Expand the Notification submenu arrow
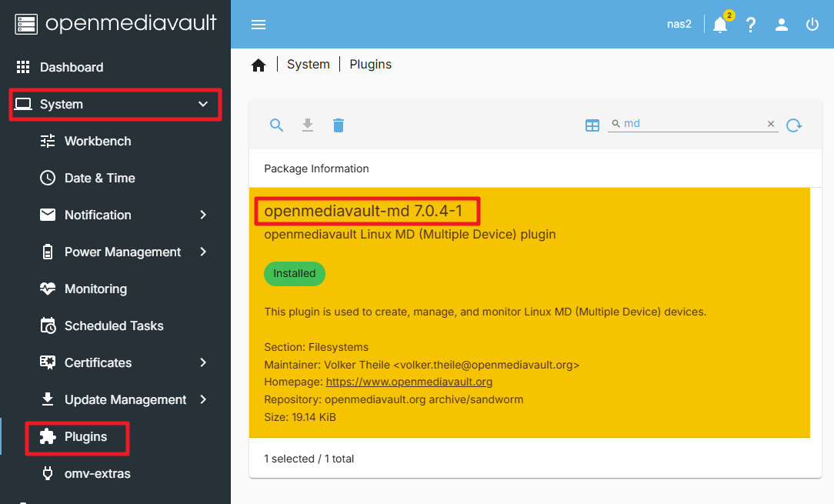Screen dimensions: 834x504 click(203, 215)
